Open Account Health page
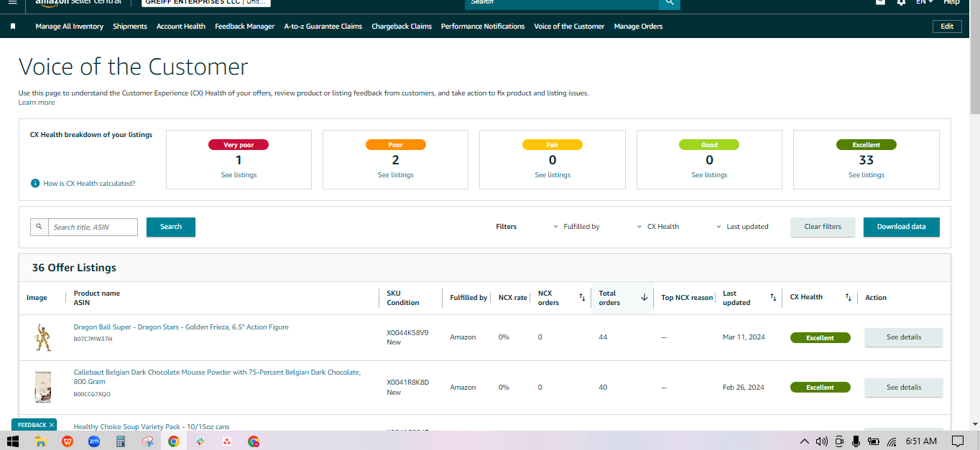The width and height of the screenshot is (980, 450). (181, 27)
